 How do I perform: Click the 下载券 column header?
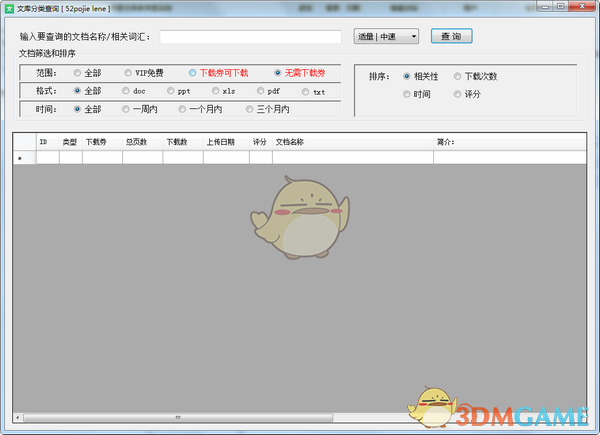point(102,142)
